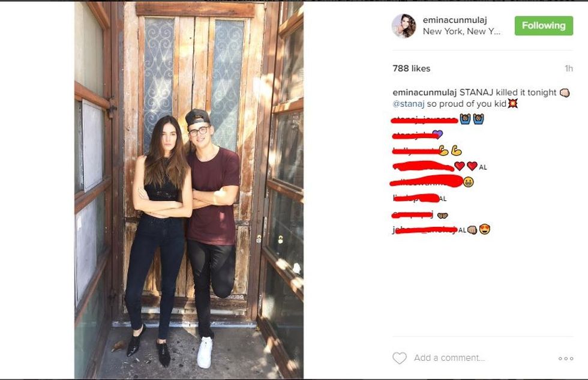Click the red hearts emoji comment
This screenshot has height=380, width=588.
[466, 166]
